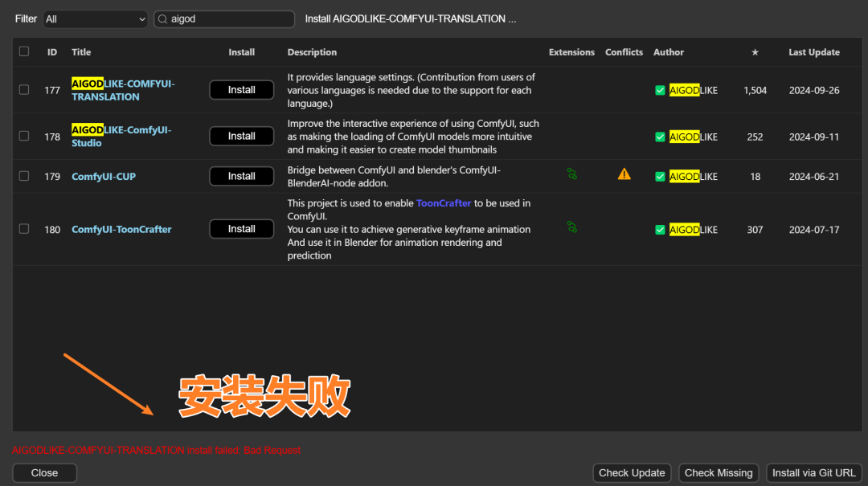This screenshot has width=868, height=486.
Task: Install AIGODLIKE-COMFYUI-TRANSLATION
Action: (241, 90)
